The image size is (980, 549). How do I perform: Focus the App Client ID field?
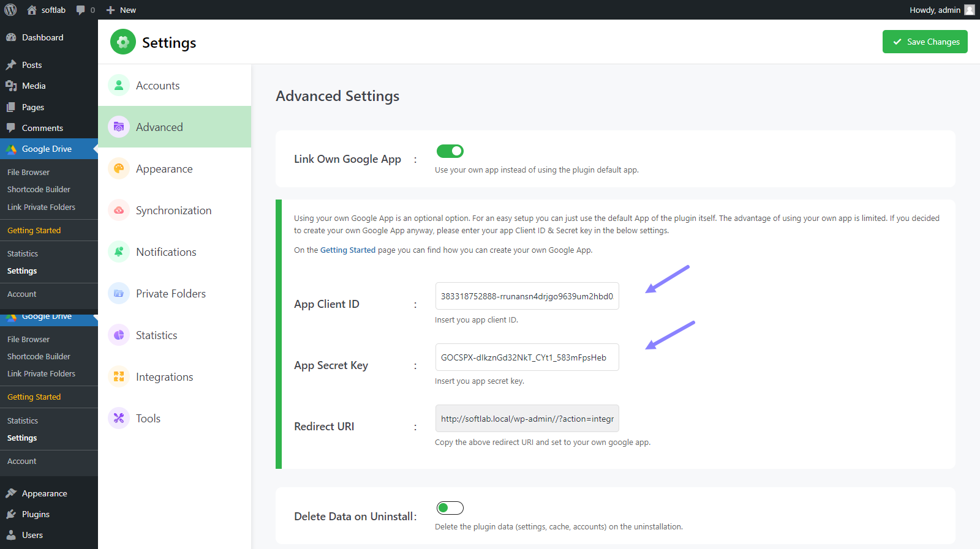pos(527,296)
